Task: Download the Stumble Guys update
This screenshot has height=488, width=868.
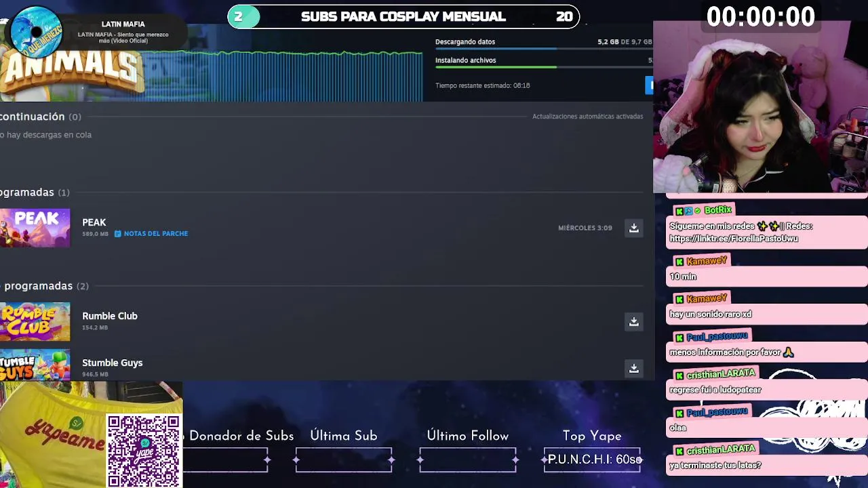Action: 634,368
